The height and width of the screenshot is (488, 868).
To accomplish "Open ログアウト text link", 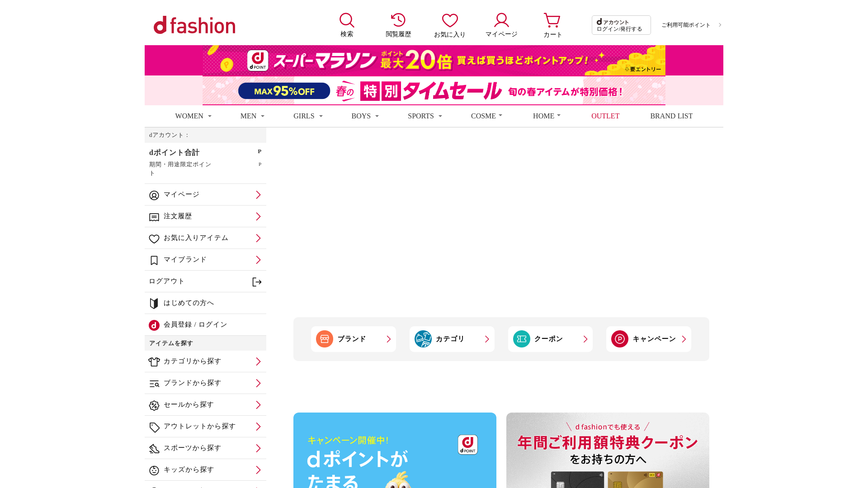I will 167,282.
